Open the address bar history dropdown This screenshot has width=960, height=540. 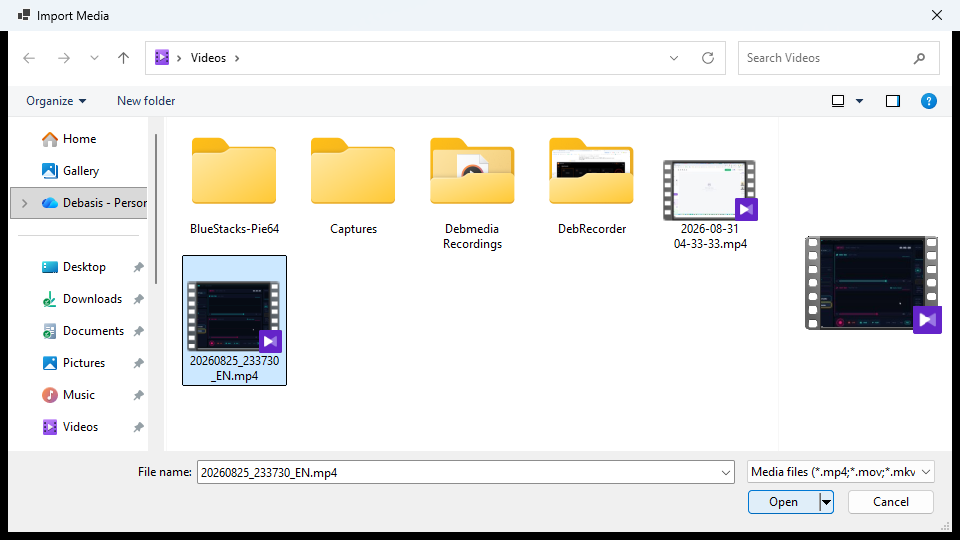pyautogui.click(x=673, y=58)
